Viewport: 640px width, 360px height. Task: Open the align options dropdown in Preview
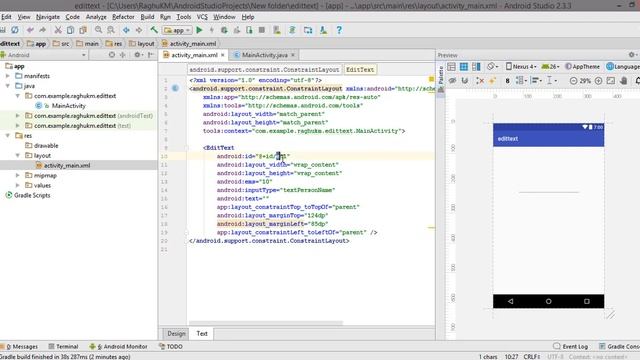536,81
